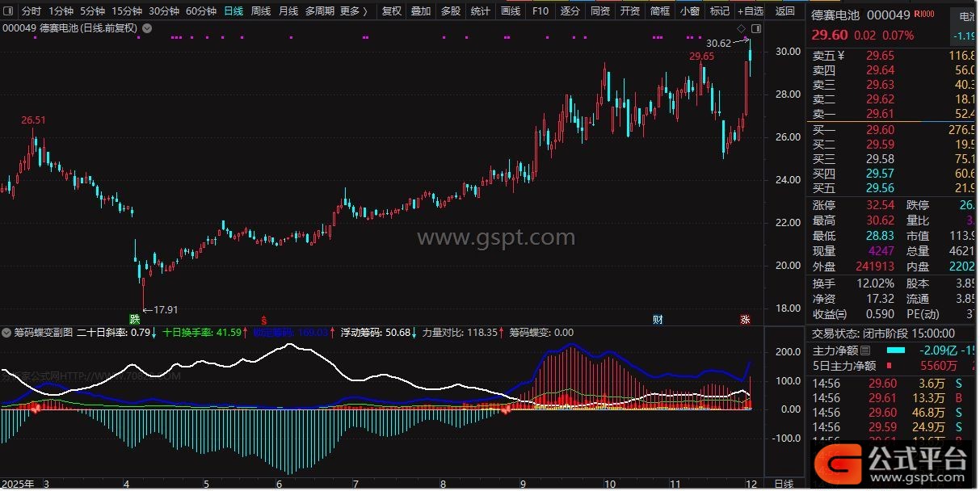
Task: Select the 60分钟 period tab
Action: (200, 11)
